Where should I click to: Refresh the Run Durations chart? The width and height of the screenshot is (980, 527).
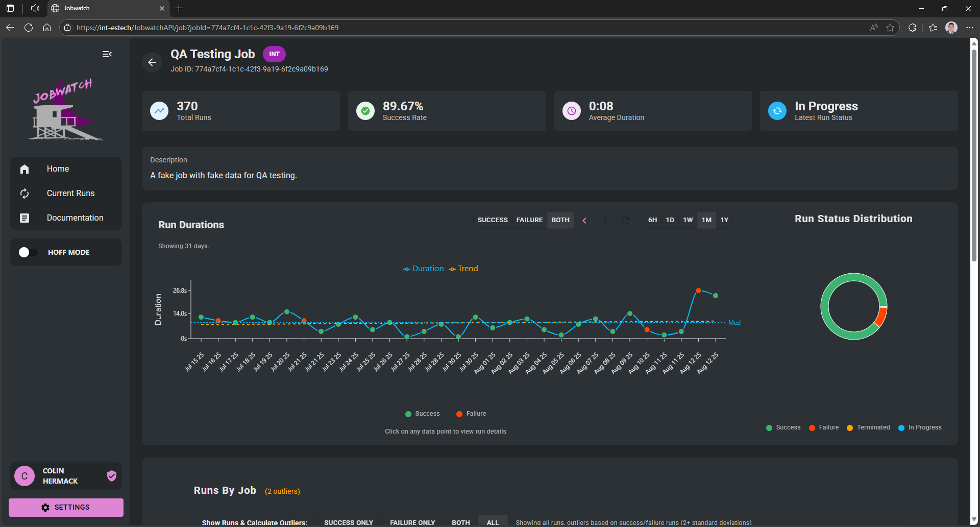[x=625, y=221]
